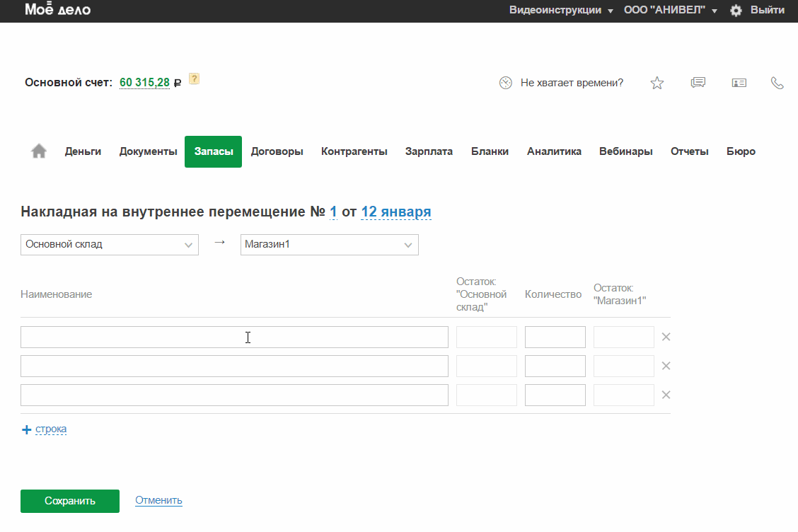Add a new row with + строка

click(45, 429)
